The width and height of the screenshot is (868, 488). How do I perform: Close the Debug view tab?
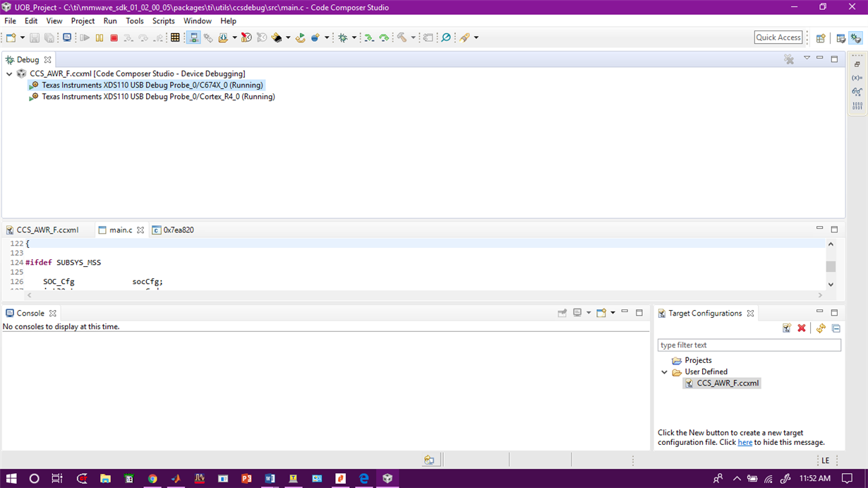point(48,60)
